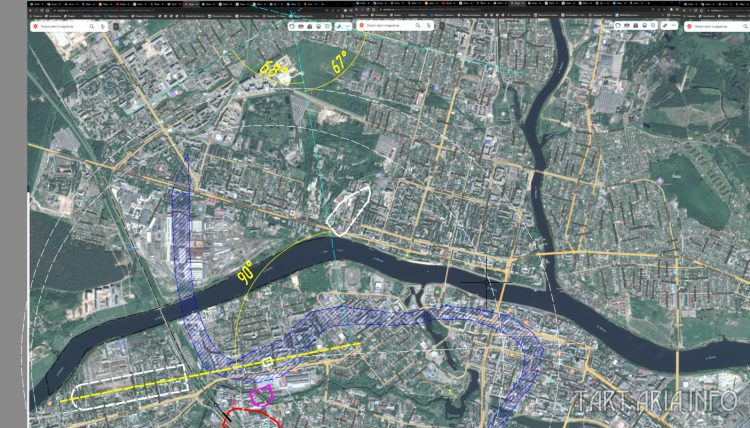Show public transport icon in the leftmost map toolbar
The width and height of the screenshot is (750, 428).
318,26
